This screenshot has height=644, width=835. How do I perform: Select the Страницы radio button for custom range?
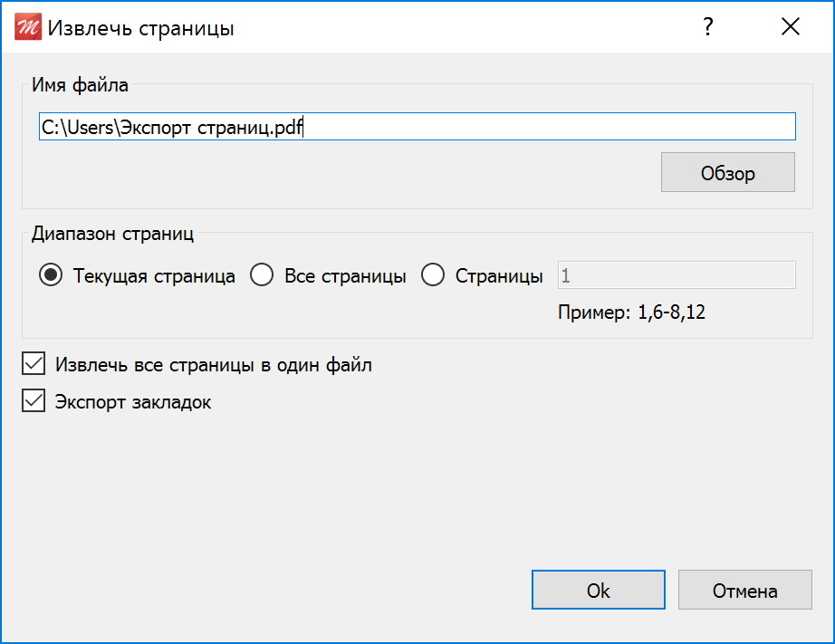[433, 275]
